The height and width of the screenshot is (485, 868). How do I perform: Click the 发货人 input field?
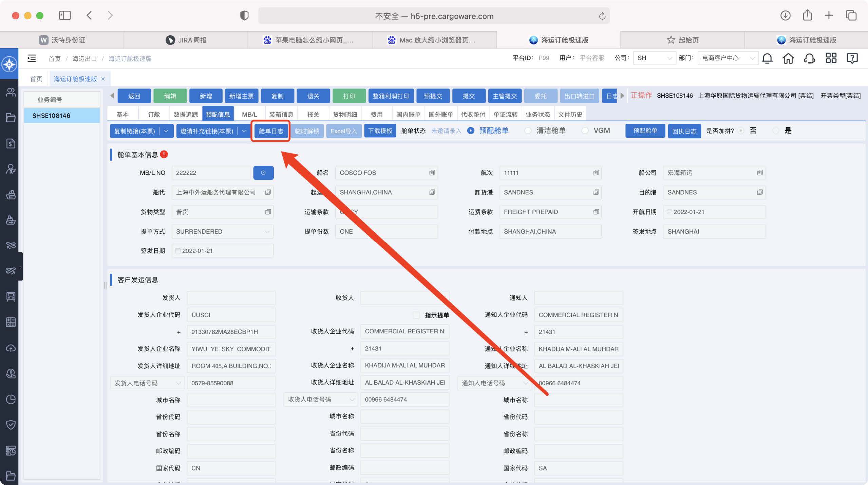231,298
